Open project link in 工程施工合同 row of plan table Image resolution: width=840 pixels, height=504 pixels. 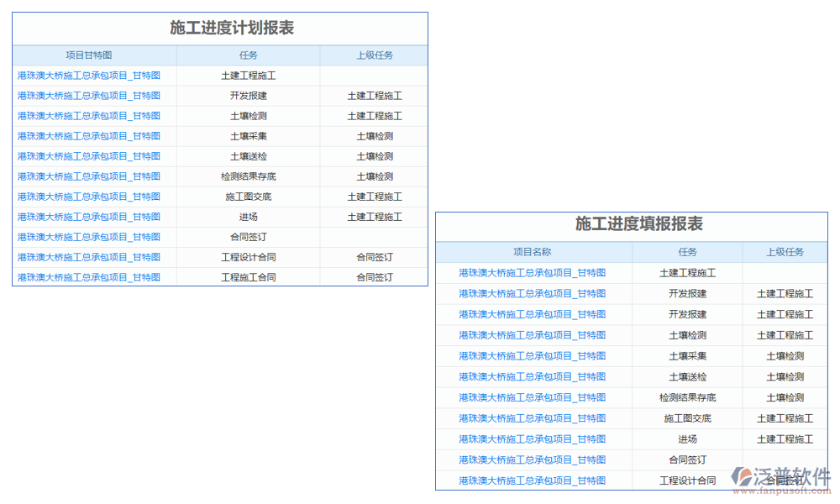[89, 277]
